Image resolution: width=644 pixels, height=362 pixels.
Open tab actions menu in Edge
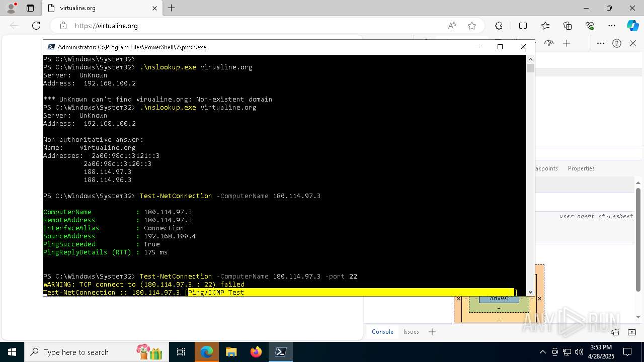click(30, 8)
